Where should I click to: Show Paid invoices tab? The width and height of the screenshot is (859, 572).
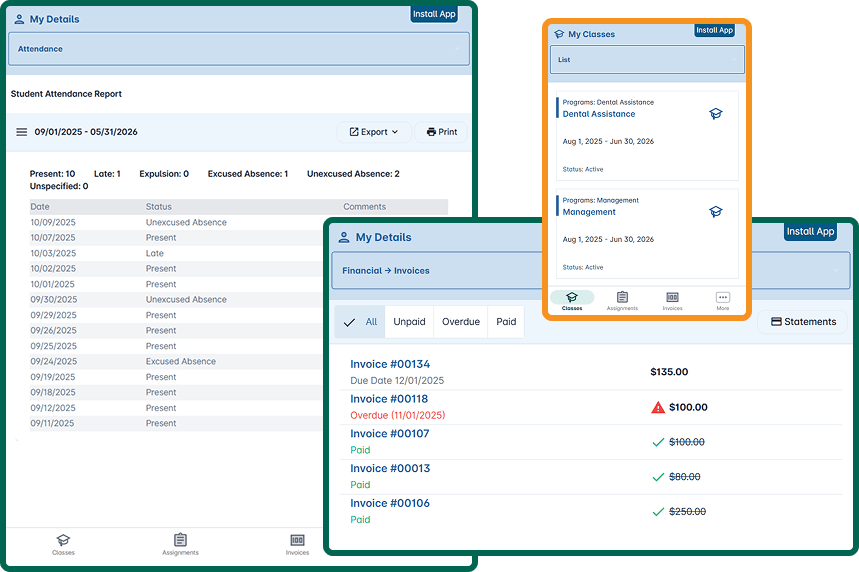click(x=506, y=322)
